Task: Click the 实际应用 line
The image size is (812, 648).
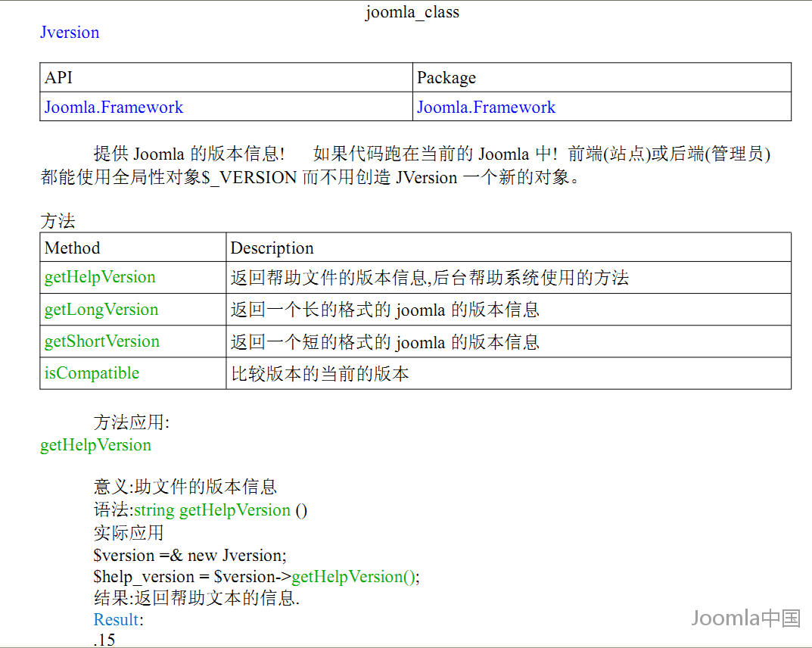Action: (129, 533)
